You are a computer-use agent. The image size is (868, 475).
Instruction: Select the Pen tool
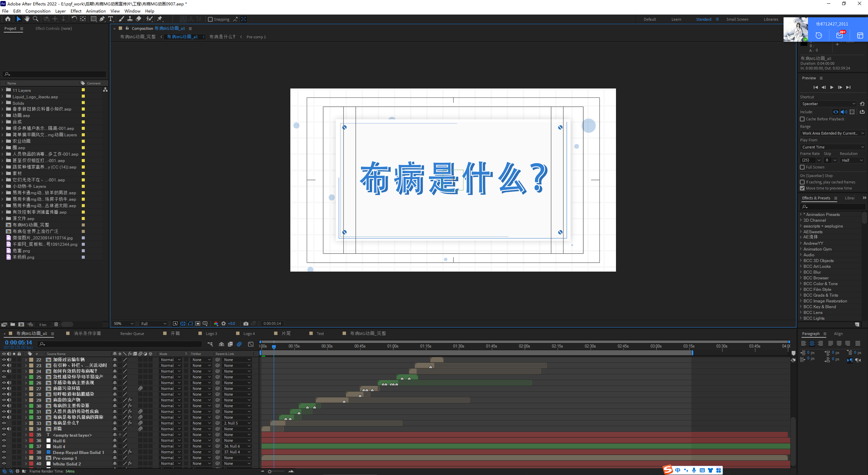coord(102,19)
